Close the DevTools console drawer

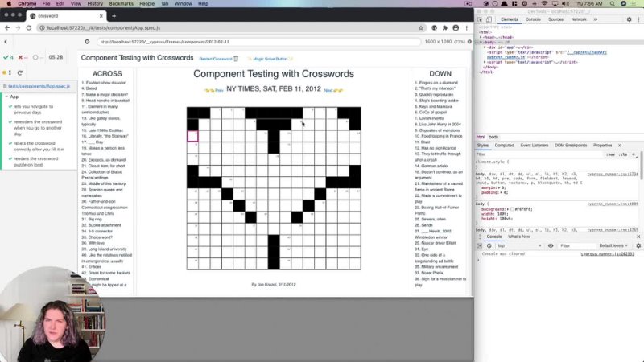(x=638, y=237)
